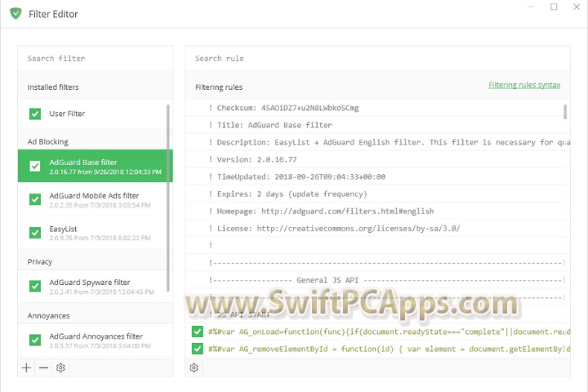Click the Search filter input field

click(x=95, y=59)
